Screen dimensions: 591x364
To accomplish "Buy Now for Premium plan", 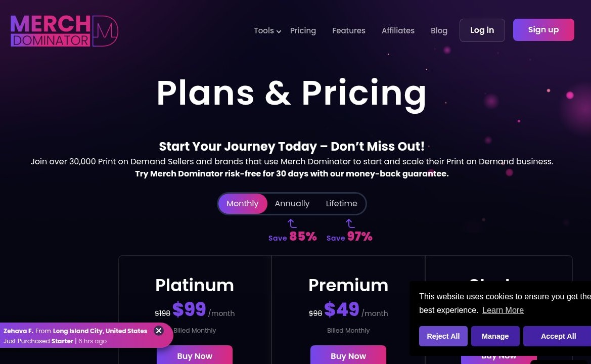I will pos(348,355).
